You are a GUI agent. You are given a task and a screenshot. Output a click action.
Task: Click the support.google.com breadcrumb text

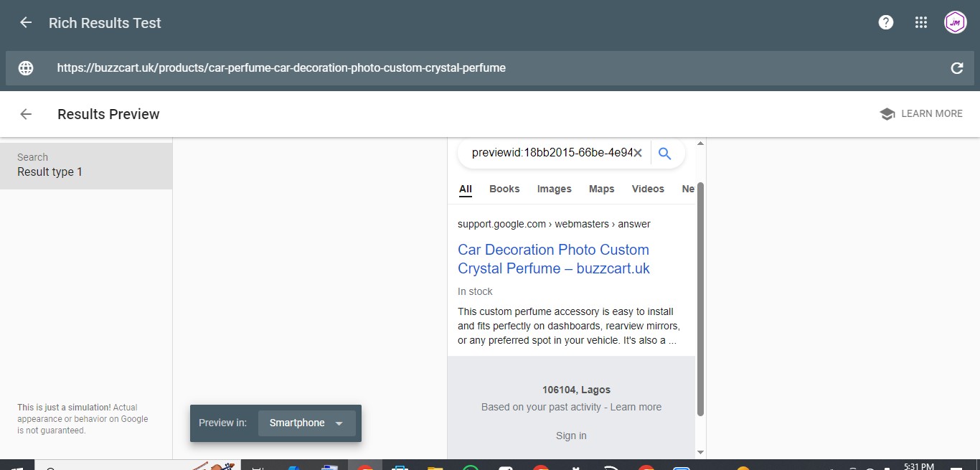point(554,224)
